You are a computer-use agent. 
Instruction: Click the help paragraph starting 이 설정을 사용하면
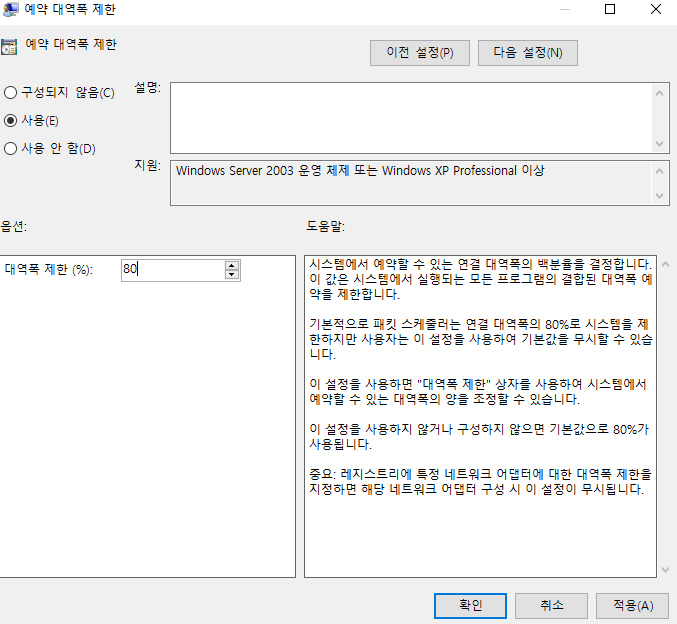point(478,391)
